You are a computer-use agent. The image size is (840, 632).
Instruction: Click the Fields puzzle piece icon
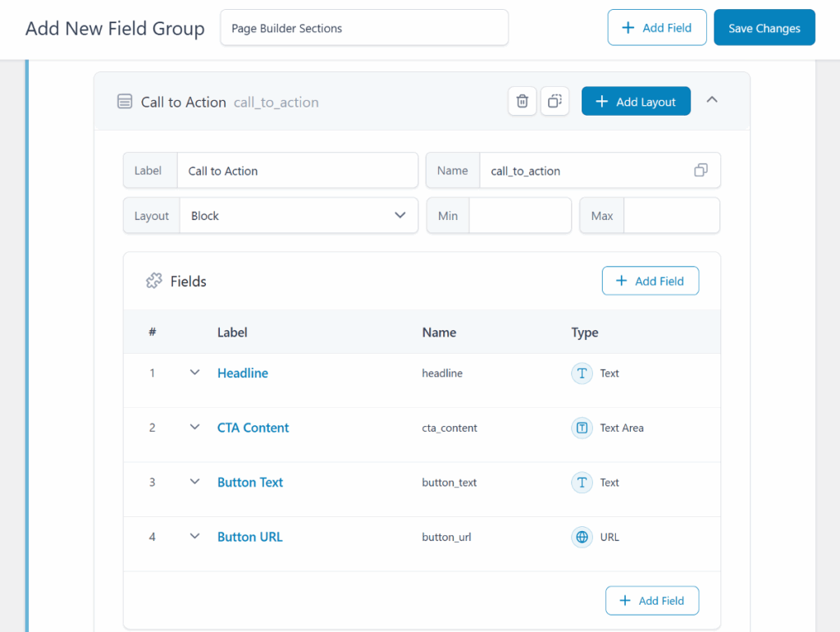click(153, 282)
